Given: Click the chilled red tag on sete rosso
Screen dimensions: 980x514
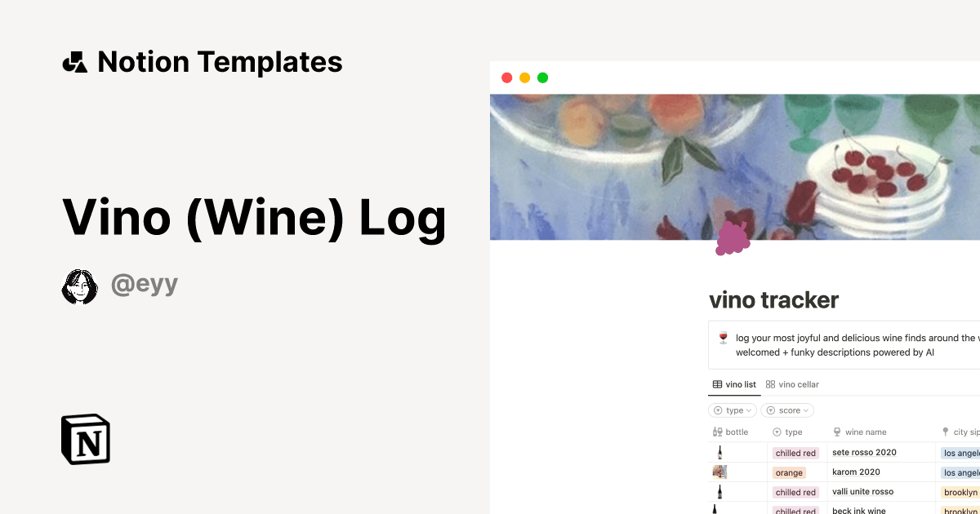Looking at the screenshot, I should coord(795,452).
